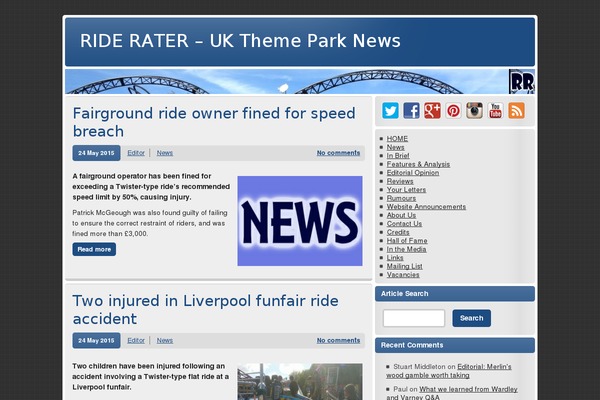Click the RR logo in banner
This screenshot has height=400, width=600.
[522, 82]
